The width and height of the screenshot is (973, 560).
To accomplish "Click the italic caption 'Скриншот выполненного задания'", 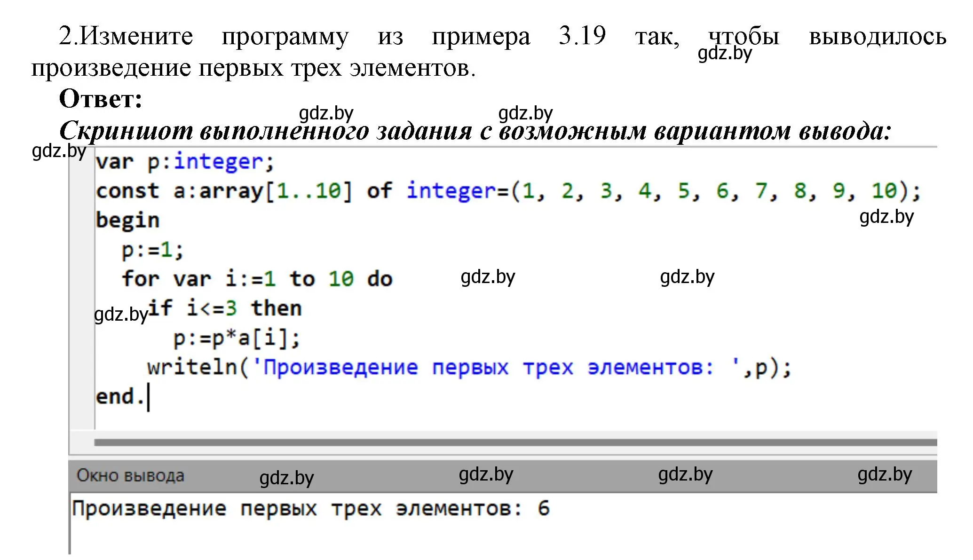I will point(266,131).
